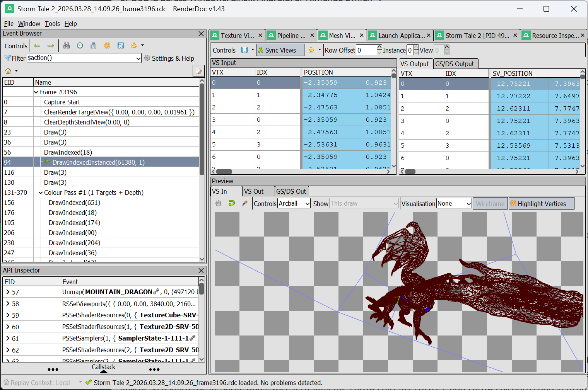
Task: Reset the preview camera with green arrow icon
Action: pos(232,203)
